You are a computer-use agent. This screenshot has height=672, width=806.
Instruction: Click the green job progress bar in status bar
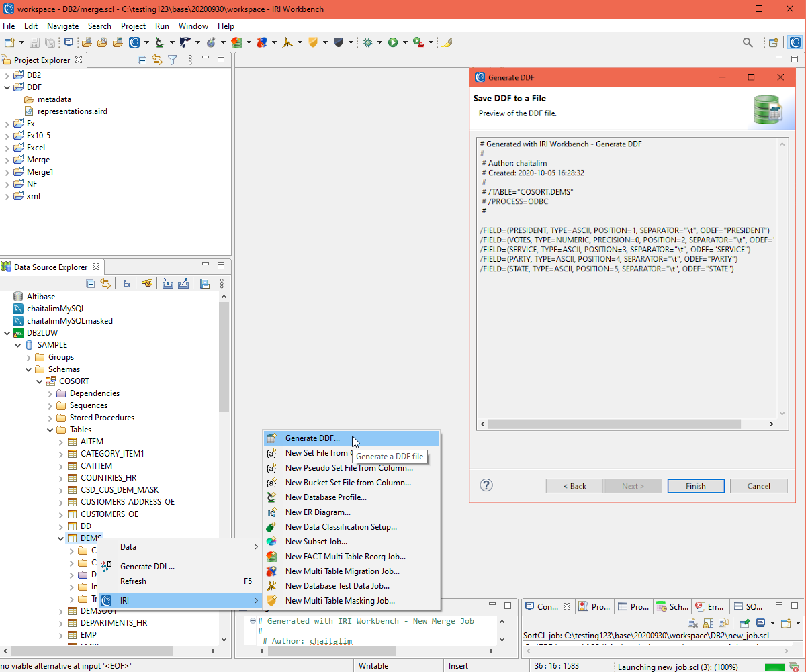[x=774, y=667]
